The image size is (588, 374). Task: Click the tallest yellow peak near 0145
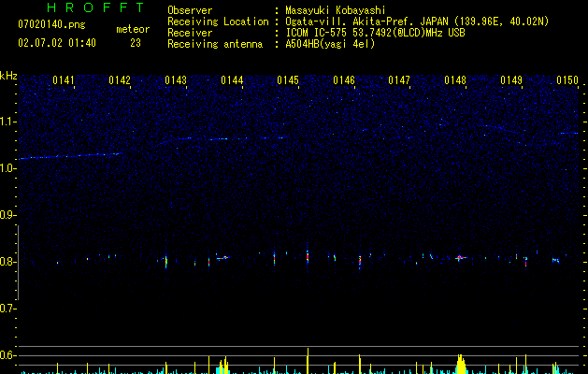[x=308, y=361]
